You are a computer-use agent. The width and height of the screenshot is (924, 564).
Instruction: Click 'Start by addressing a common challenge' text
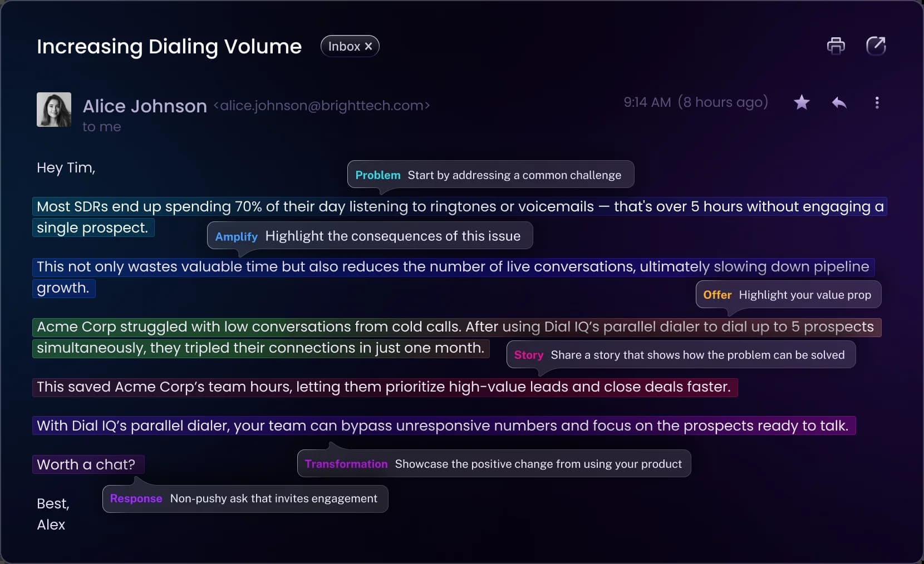point(514,175)
